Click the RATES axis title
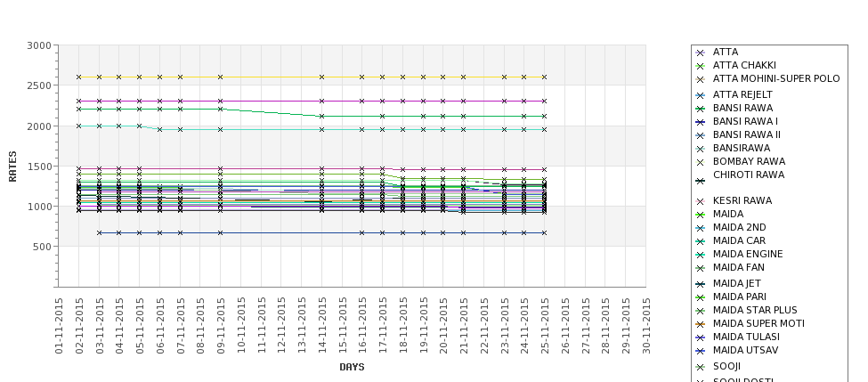The height and width of the screenshot is (382, 868). tap(12, 167)
